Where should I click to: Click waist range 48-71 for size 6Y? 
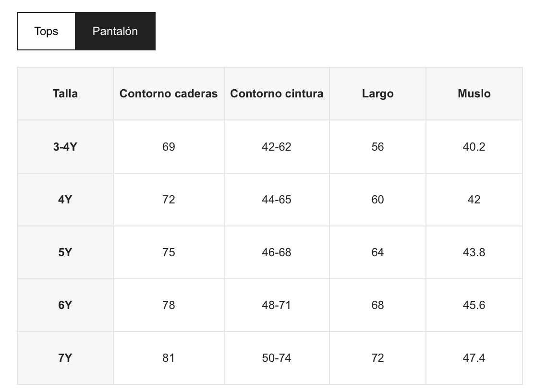[277, 305]
